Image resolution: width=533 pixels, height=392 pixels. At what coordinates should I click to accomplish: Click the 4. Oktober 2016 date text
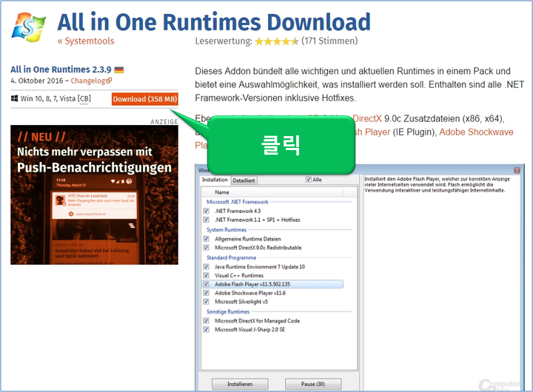(37, 81)
